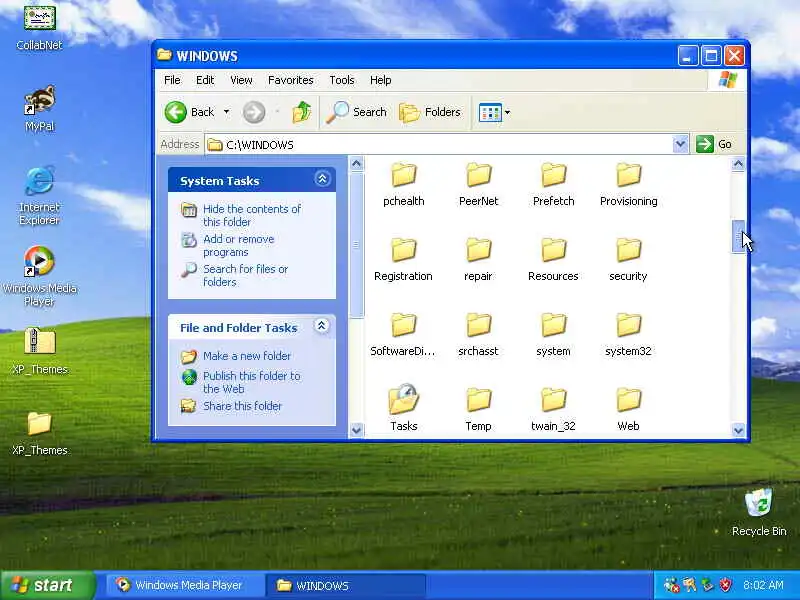Viewport: 800px width, 600px height.
Task: Select Windows Media Player desktop shortcut
Action: [x=39, y=276]
